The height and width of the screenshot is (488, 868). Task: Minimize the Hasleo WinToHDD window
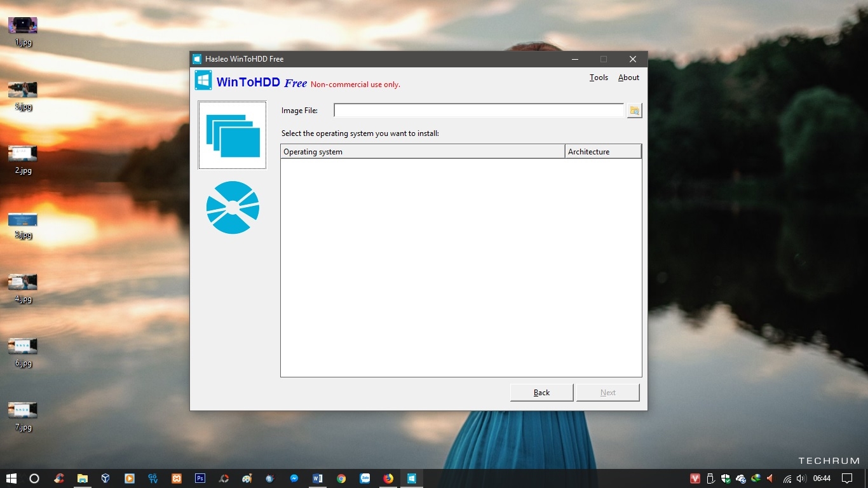(x=574, y=59)
